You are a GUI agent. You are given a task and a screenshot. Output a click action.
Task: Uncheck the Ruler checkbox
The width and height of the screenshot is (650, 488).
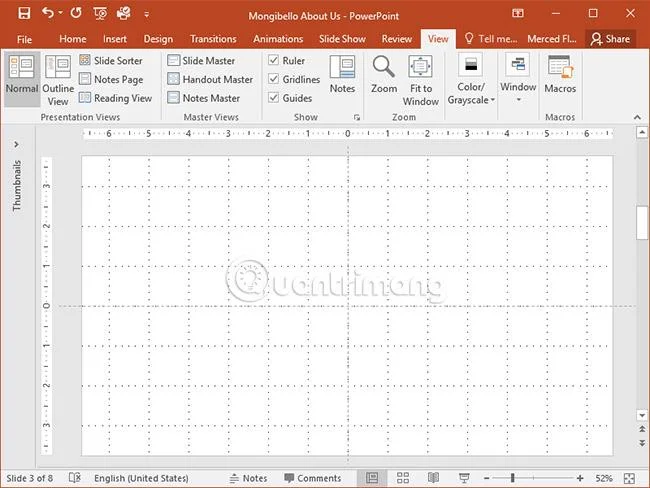coord(274,60)
